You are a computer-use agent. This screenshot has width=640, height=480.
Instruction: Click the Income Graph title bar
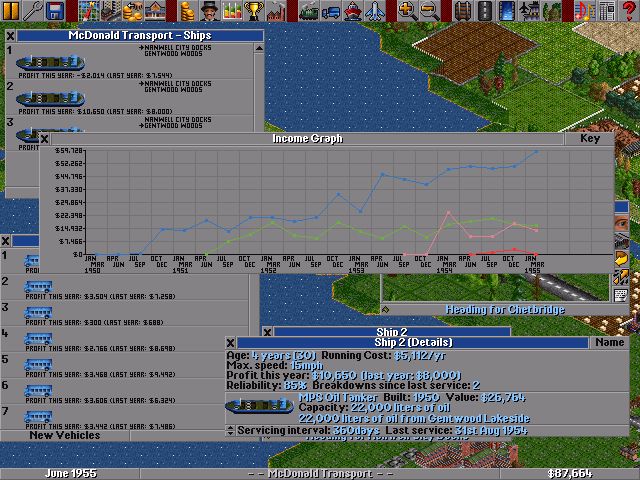point(308,139)
